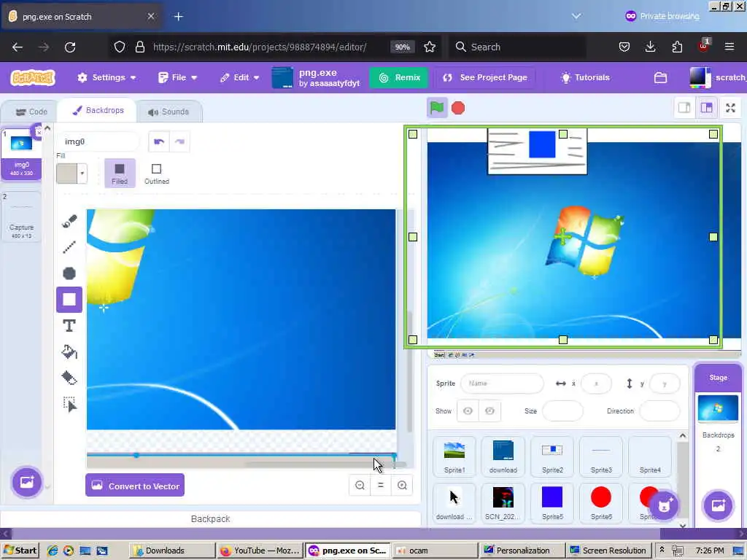The width and height of the screenshot is (747, 560).
Task: Select the Sprite1 thumbnail
Action: [454, 456]
